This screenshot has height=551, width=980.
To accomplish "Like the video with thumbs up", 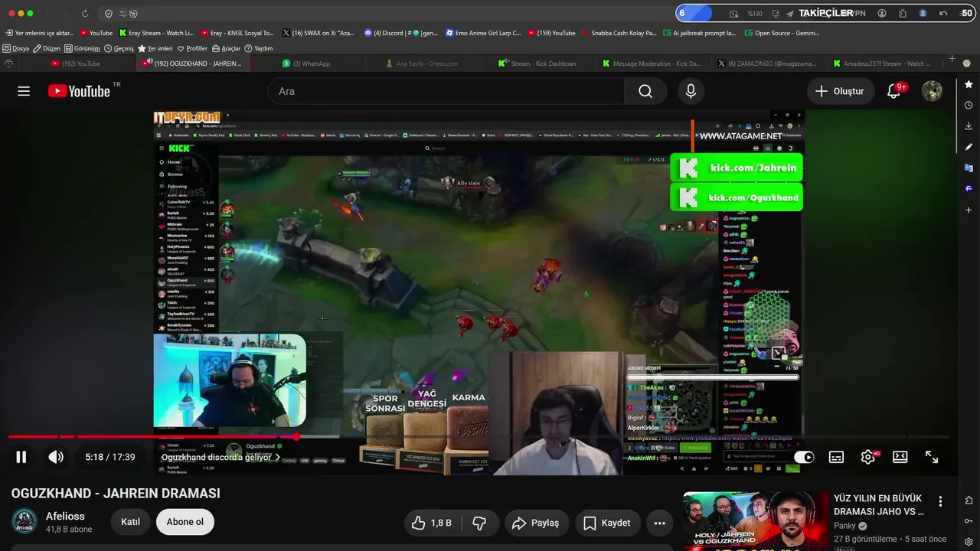I will 431,523.
